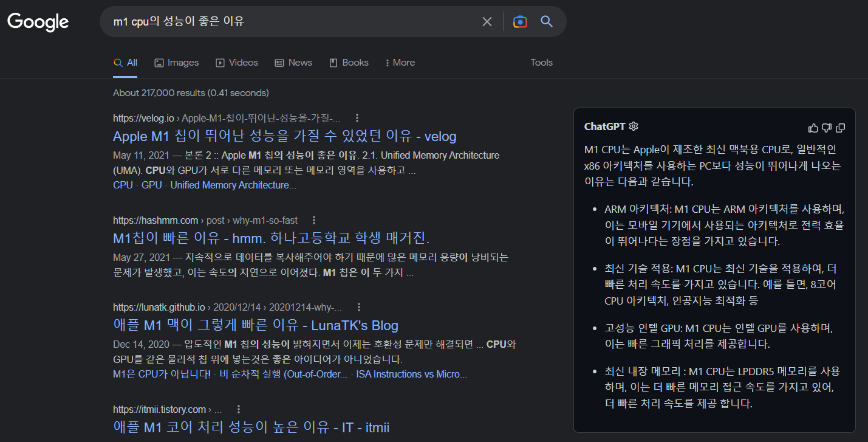868x442 pixels.
Task: Open the three-dot menu for lunatk.github.io result
Action: pos(359,307)
